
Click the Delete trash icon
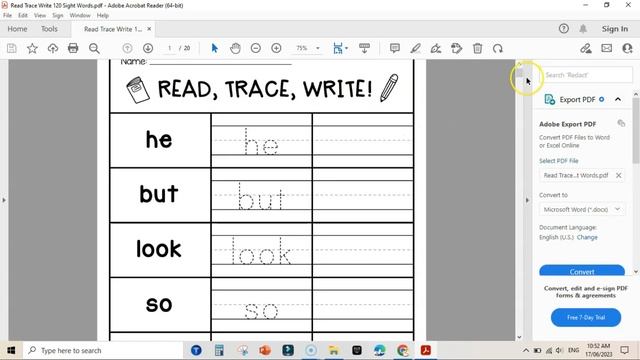tap(477, 48)
